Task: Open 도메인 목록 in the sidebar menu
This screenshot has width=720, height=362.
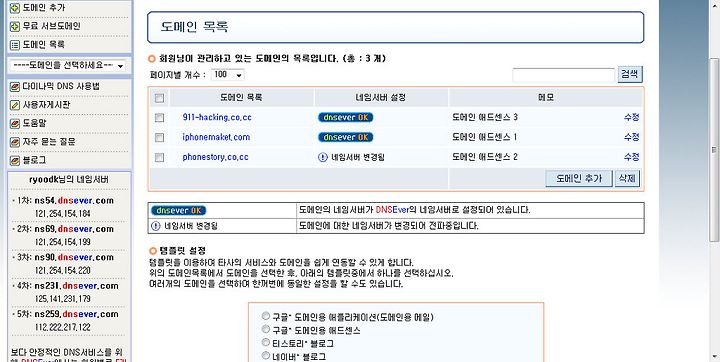Action: (44, 45)
